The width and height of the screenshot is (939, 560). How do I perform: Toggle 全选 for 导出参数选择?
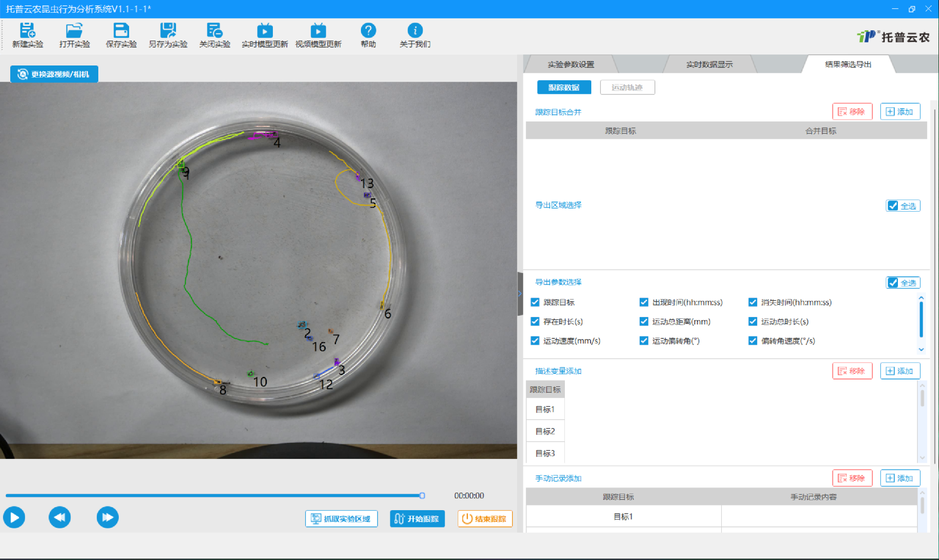pos(893,283)
